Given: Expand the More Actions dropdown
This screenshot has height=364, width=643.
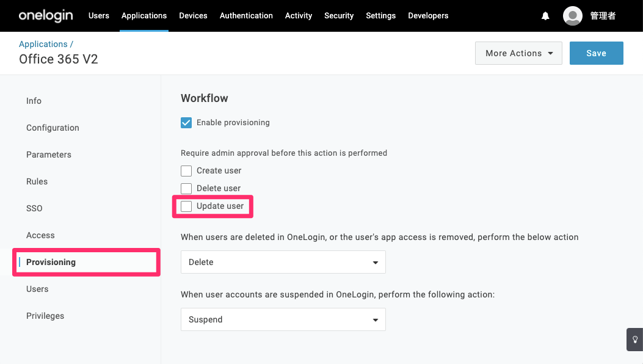Looking at the screenshot, I should (x=518, y=53).
